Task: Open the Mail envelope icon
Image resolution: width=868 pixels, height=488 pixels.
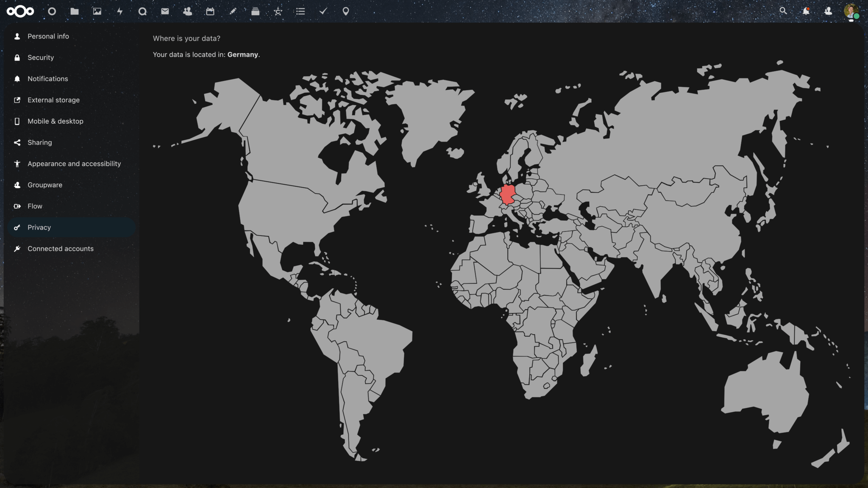Action: pos(165,11)
